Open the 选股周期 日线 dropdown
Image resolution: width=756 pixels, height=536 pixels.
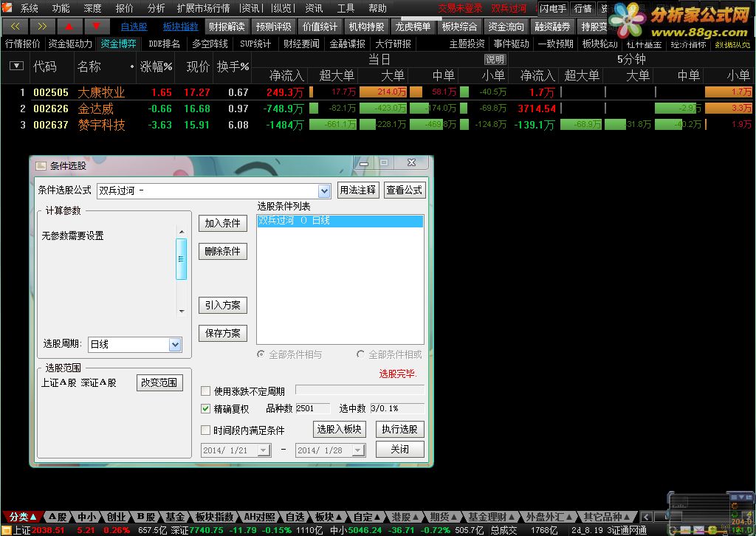click(175, 344)
